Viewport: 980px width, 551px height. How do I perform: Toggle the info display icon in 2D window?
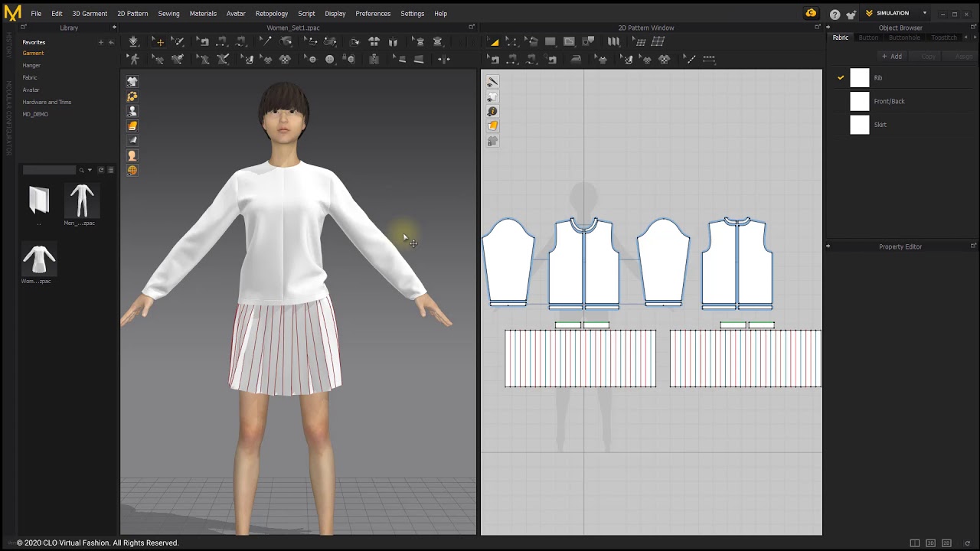point(492,112)
